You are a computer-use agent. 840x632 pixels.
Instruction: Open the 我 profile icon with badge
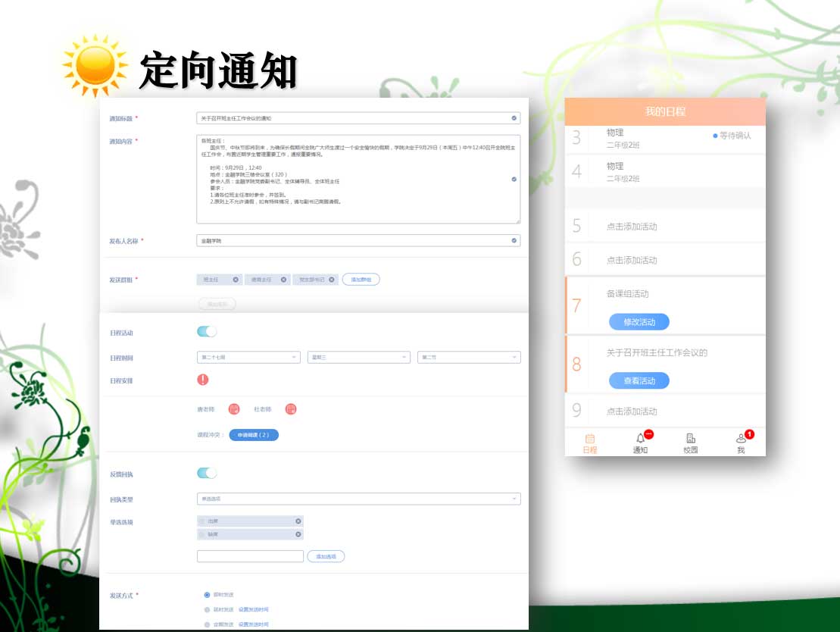[x=741, y=439]
